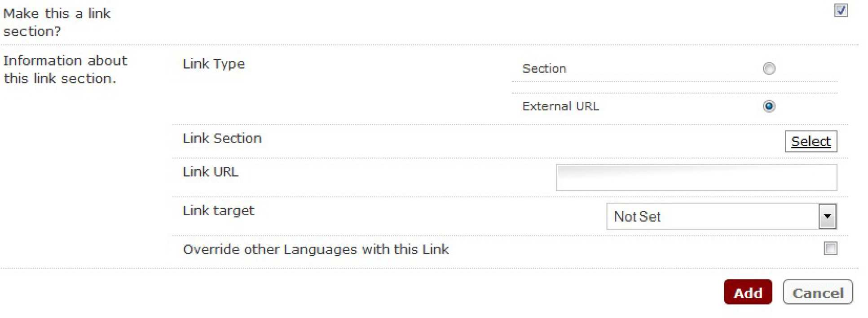Viewport: 868px width, 318px height.
Task: Click the 'Make this a link section?' label
Action: (x=57, y=22)
